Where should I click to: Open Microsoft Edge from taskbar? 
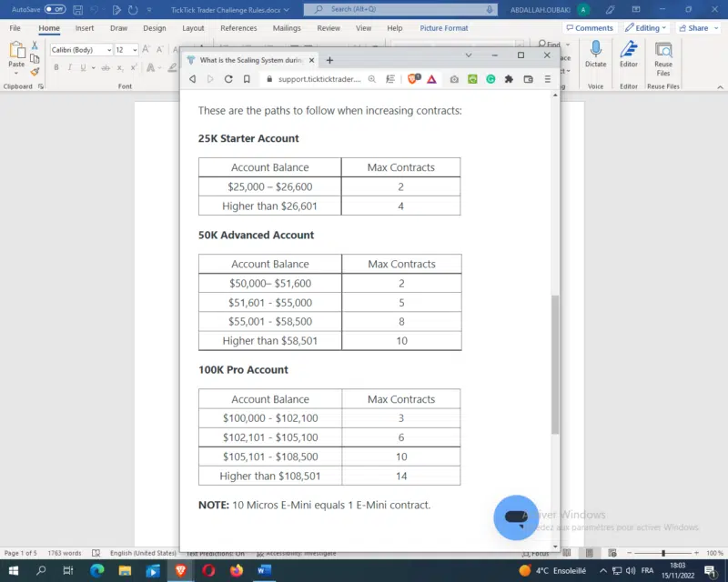(96, 570)
